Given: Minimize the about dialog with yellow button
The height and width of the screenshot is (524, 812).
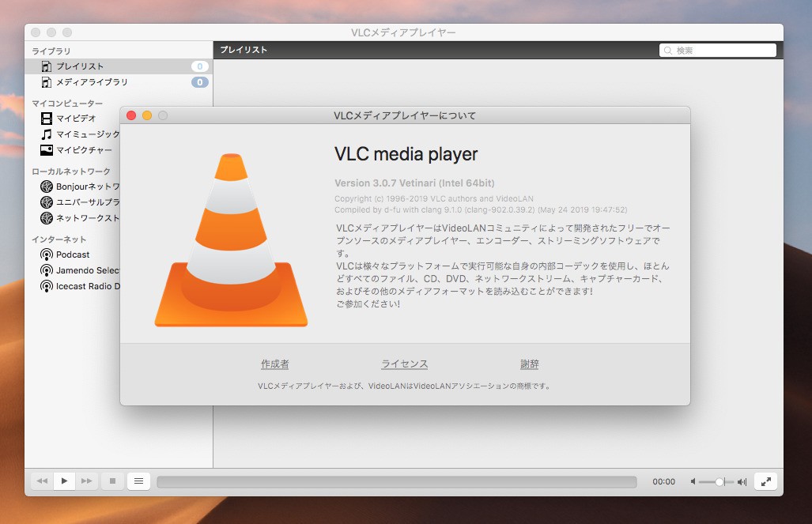Looking at the screenshot, I should click(147, 115).
